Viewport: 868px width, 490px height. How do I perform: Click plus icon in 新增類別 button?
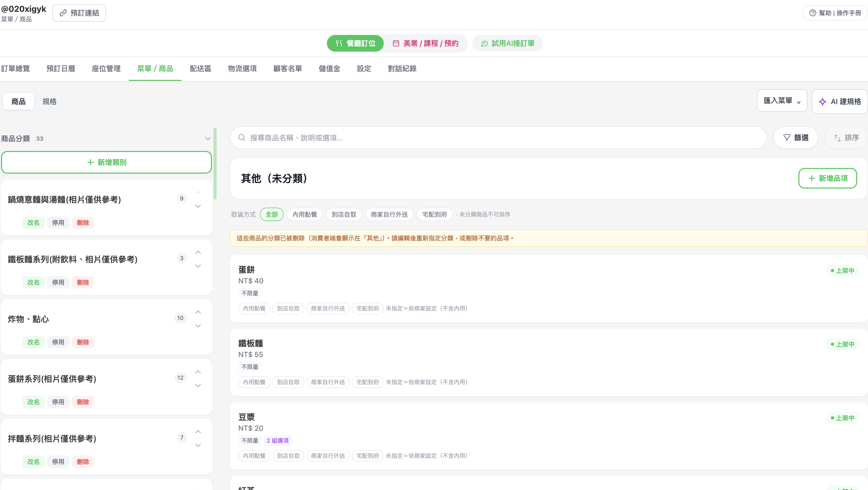point(90,163)
